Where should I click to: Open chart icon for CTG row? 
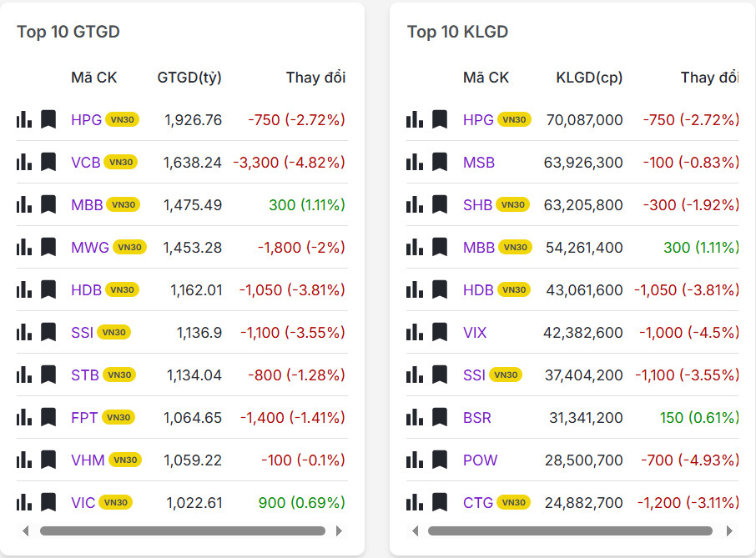click(415, 502)
